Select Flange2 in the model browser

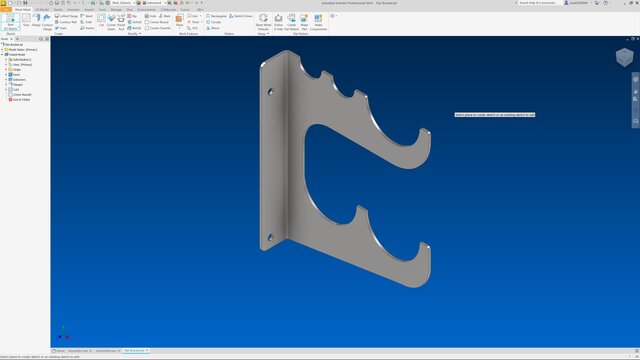pos(17,84)
